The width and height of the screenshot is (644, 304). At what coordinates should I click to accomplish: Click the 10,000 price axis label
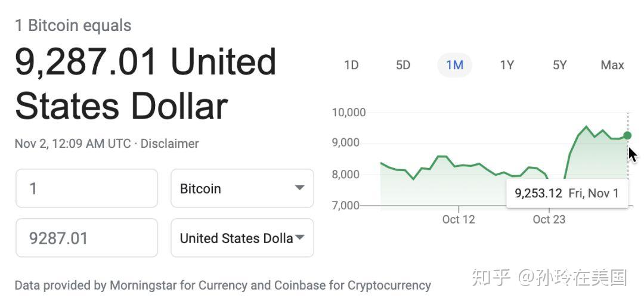(x=348, y=112)
